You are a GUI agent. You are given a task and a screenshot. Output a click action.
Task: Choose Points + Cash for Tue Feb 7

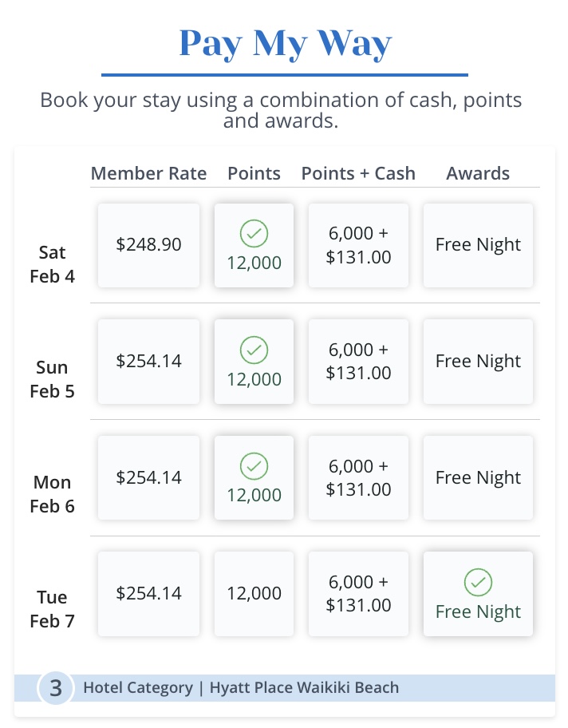(358, 593)
